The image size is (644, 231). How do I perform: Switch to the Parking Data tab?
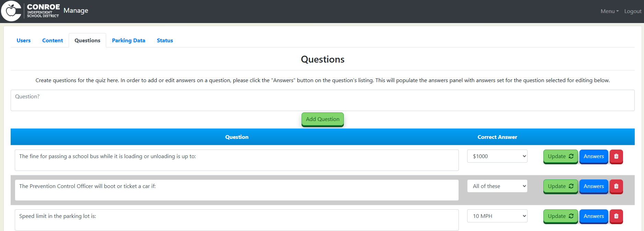128,40
